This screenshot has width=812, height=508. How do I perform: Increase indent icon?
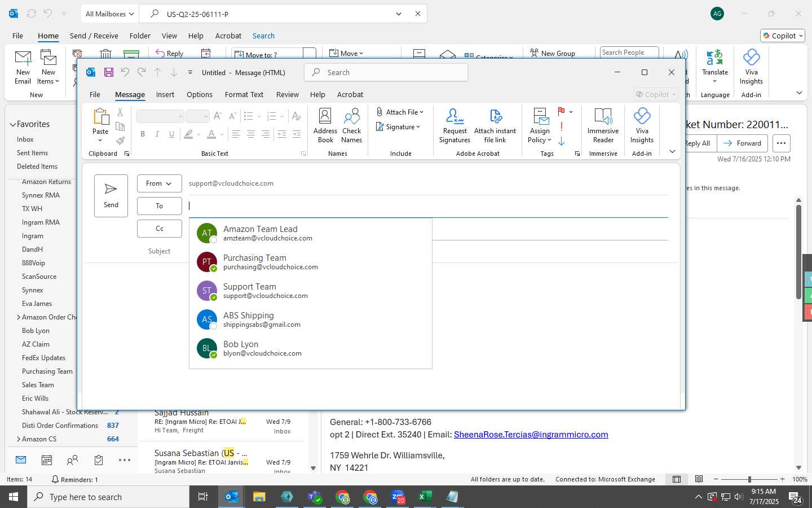coord(297,134)
